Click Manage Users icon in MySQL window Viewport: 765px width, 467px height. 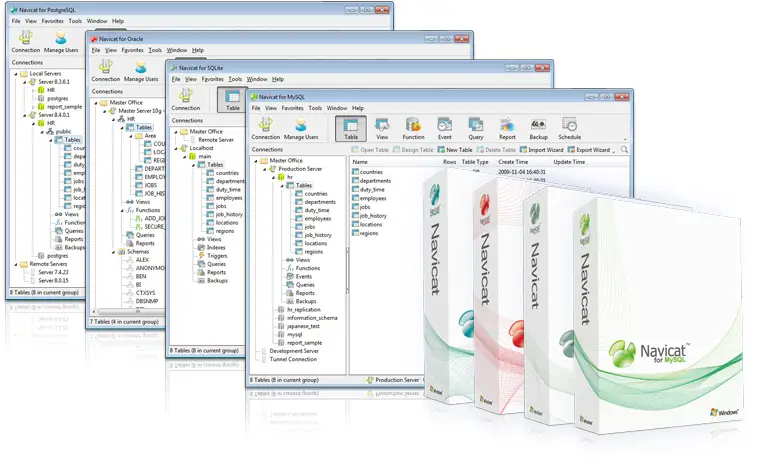click(x=301, y=129)
